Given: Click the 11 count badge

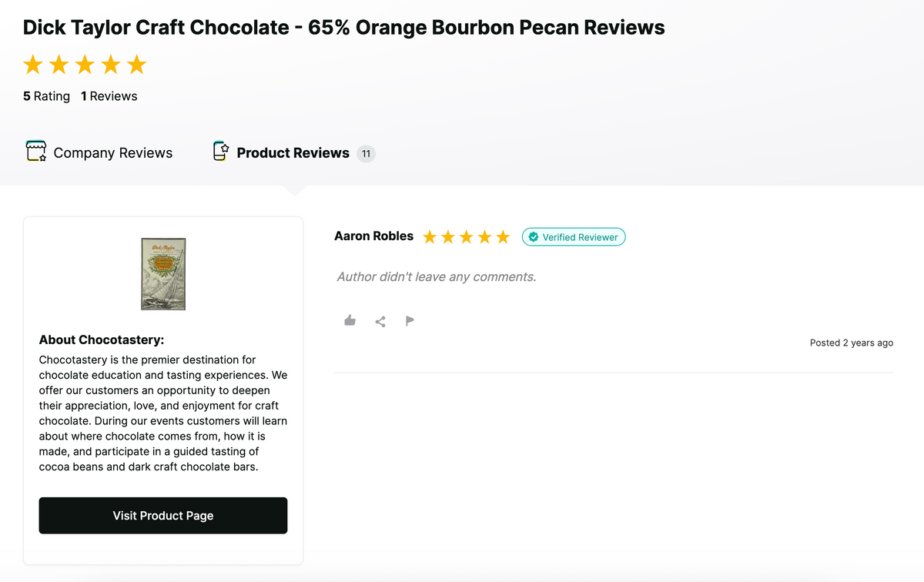Looking at the screenshot, I should click(x=366, y=153).
